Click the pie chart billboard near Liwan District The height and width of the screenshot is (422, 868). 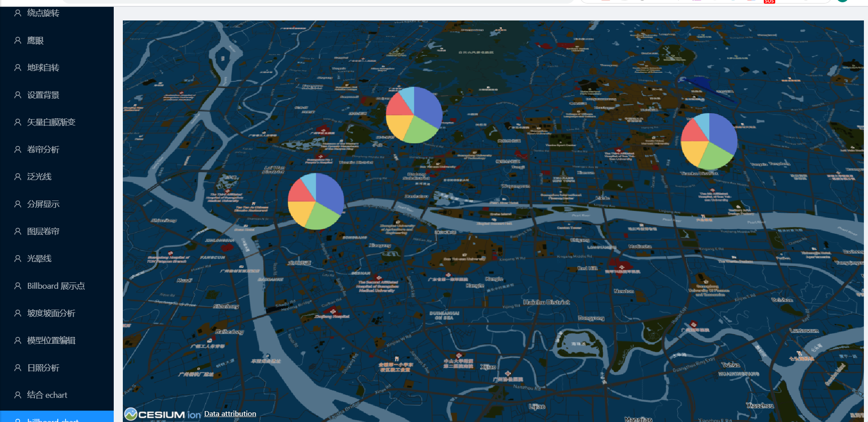pos(316,201)
